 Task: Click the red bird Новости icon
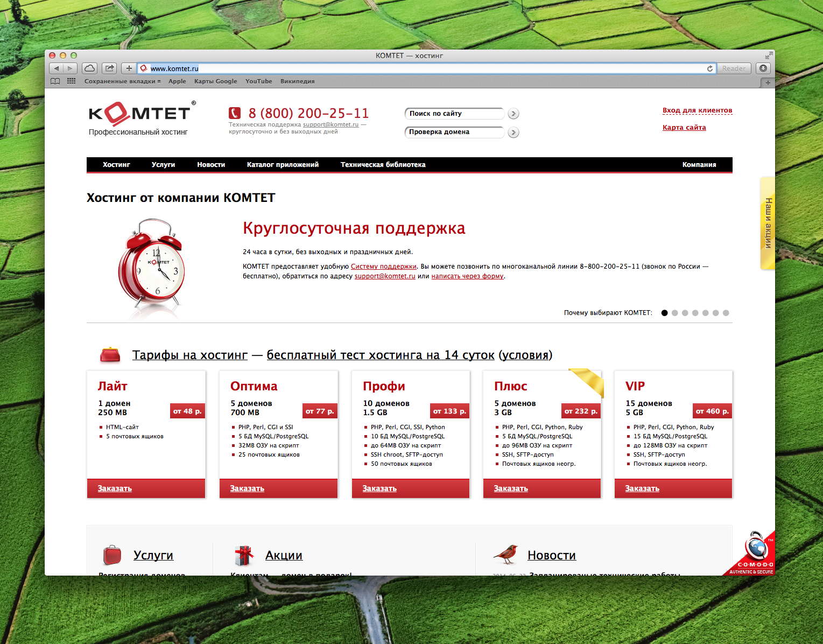click(506, 554)
